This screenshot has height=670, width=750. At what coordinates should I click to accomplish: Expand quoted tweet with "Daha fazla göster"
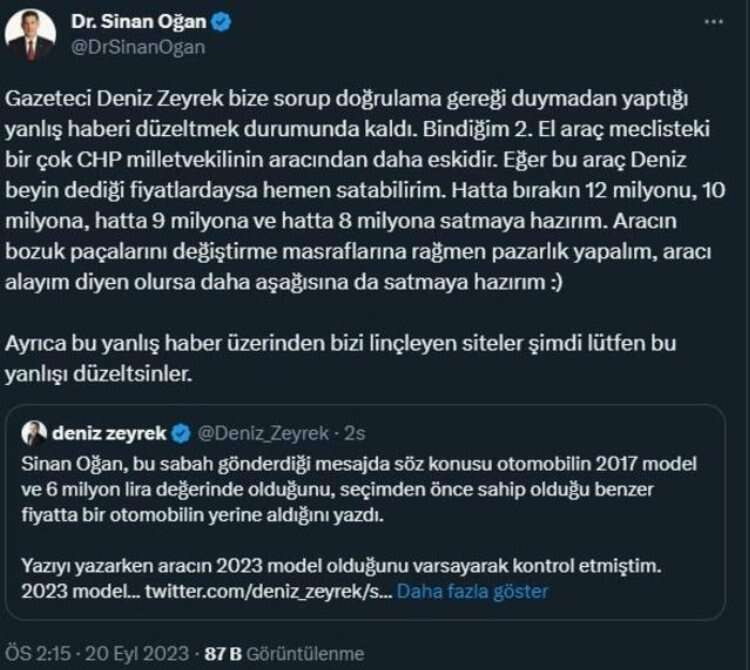472,591
